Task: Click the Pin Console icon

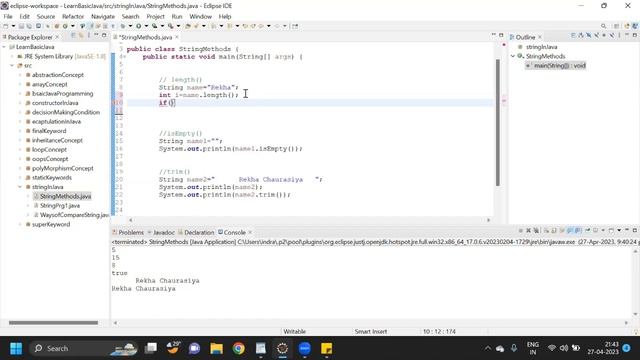Action: click(588, 231)
